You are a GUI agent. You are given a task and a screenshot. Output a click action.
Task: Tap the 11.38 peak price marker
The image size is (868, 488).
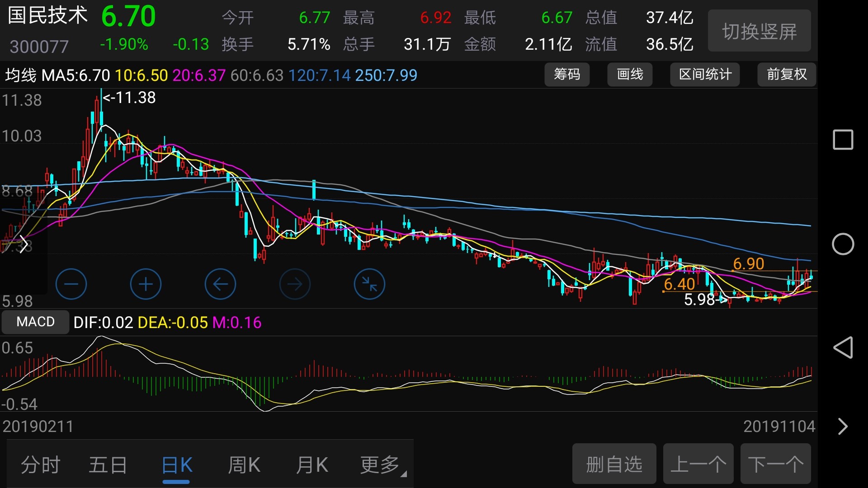pos(129,98)
